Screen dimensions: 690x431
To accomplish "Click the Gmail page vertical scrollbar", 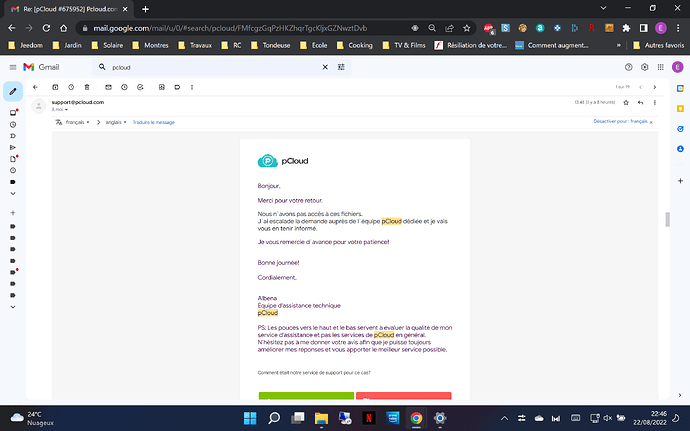I will pos(668,219).
